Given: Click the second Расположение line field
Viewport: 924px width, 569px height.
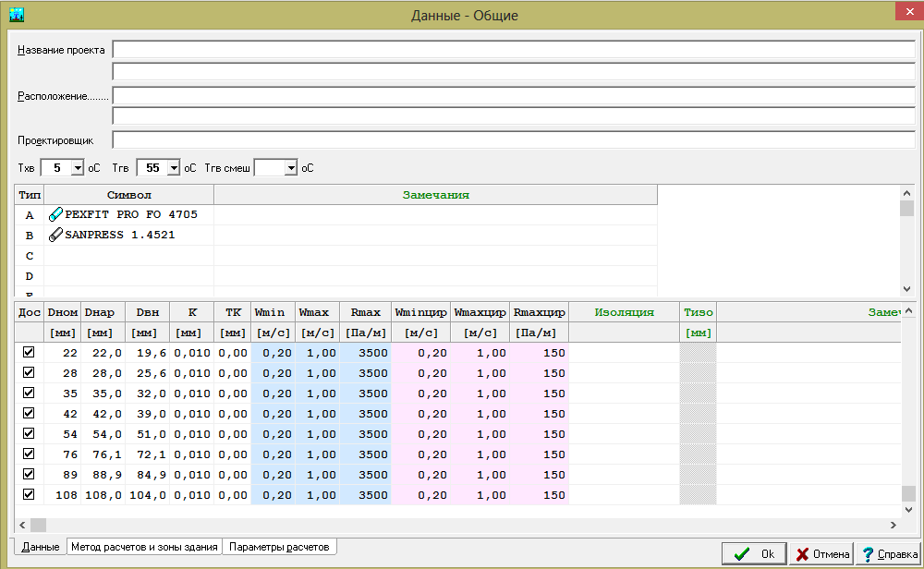Looking at the screenshot, I should pos(514,116).
